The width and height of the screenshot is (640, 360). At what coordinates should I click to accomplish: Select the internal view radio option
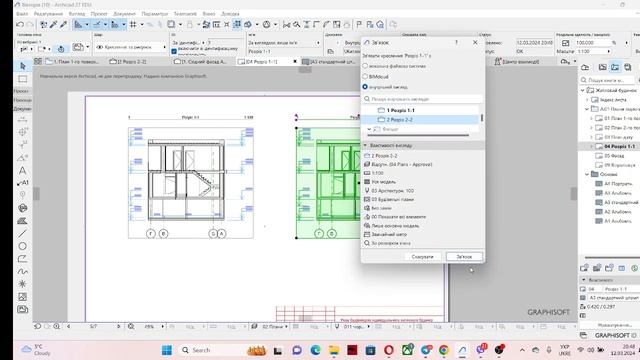365,87
